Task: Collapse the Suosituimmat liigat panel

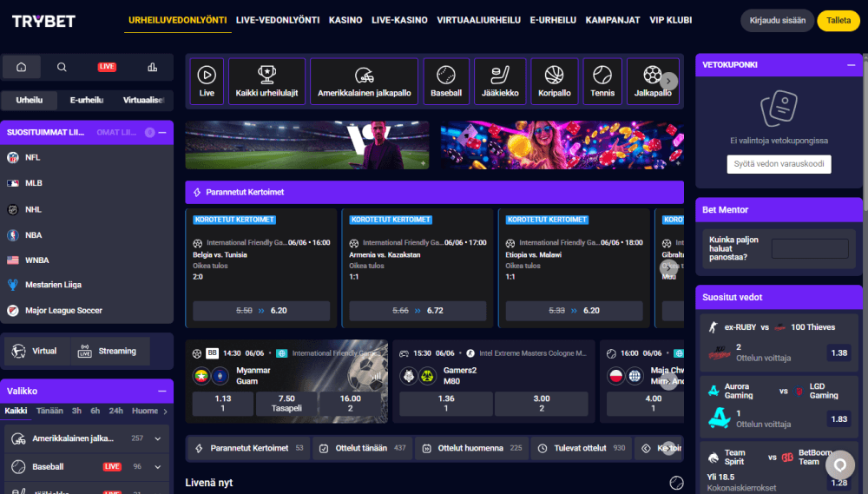Action: pos(162,132)
